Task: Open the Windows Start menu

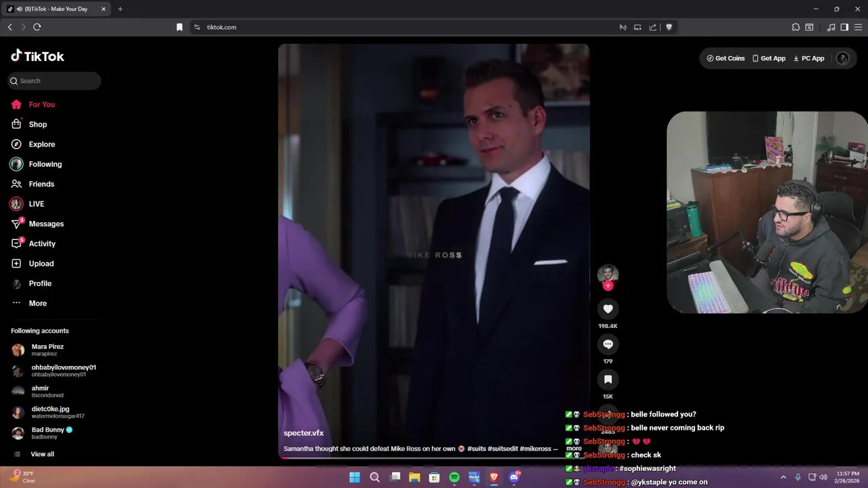Action: tap(354, 477)
